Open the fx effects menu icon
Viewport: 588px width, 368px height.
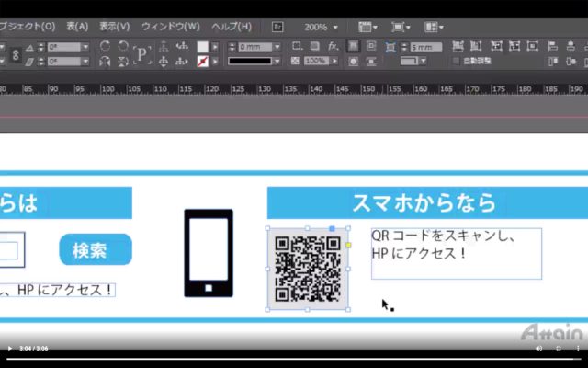tap(333, 46)
